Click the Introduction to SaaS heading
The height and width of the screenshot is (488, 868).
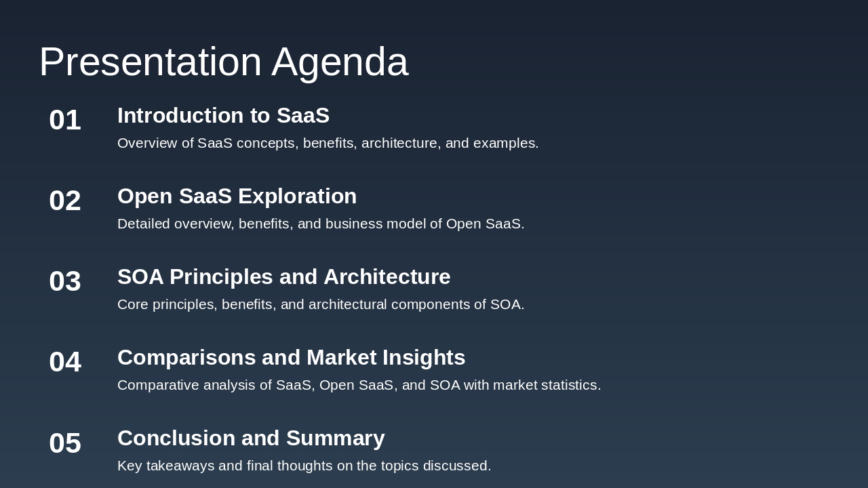click(223, 116)
